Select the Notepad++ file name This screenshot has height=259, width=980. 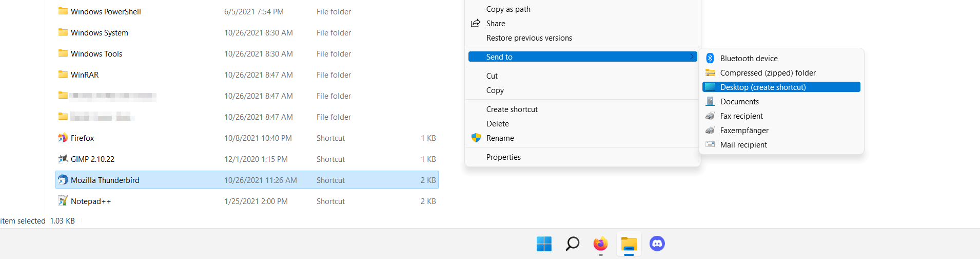pyautogui.click(x=91, y=201)
